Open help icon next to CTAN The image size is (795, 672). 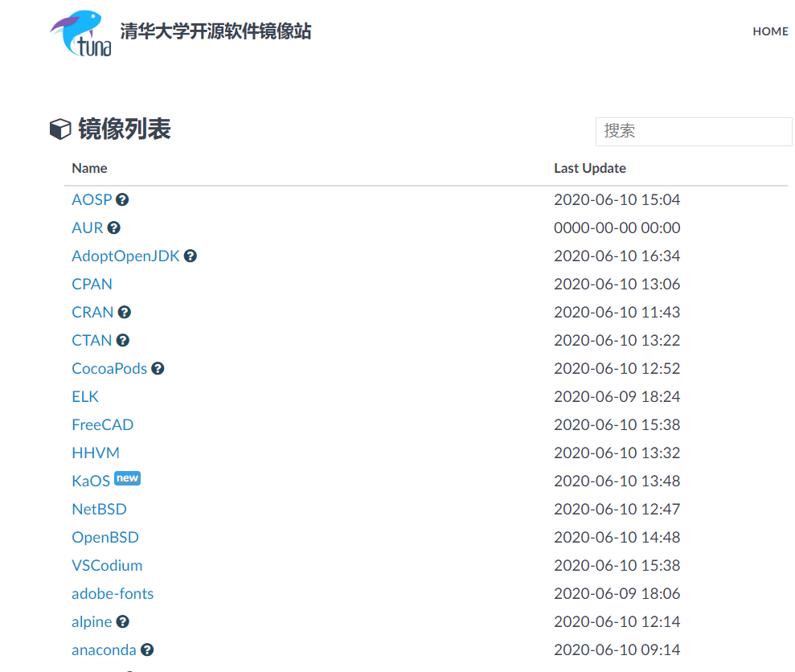(123, 340)
